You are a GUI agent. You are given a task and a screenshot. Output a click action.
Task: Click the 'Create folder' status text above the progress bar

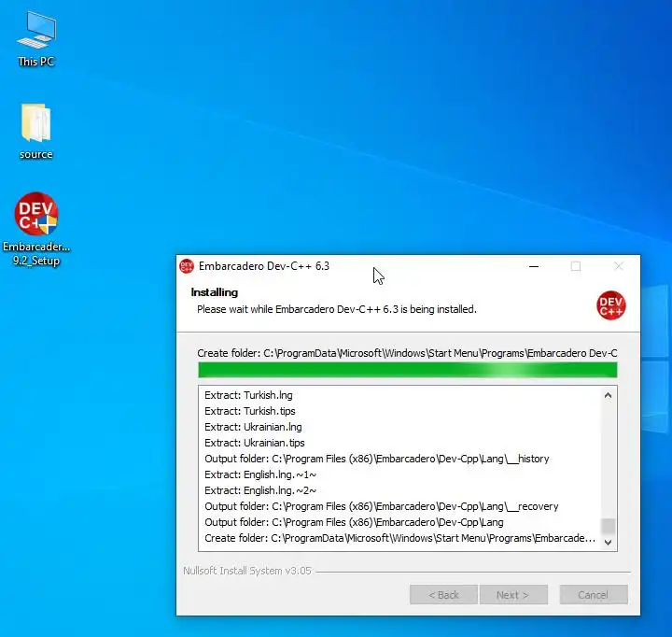tap(407, 353)
